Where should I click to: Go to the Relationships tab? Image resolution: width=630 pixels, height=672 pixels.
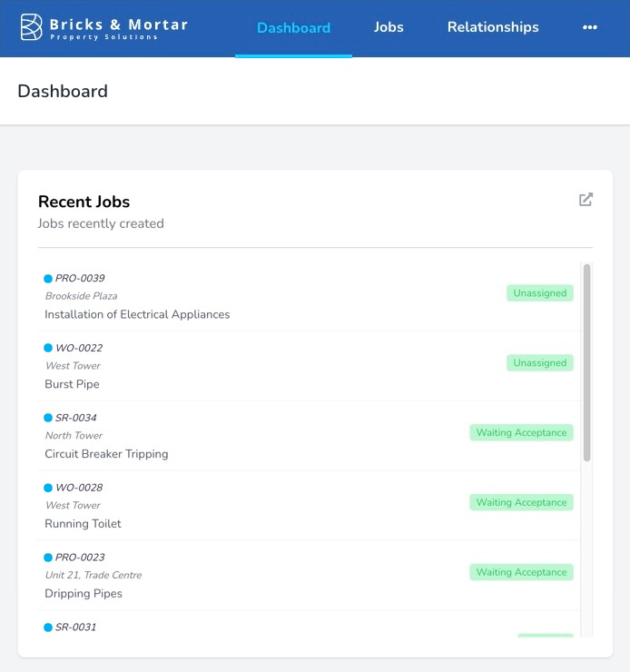(x=493, y=27)
